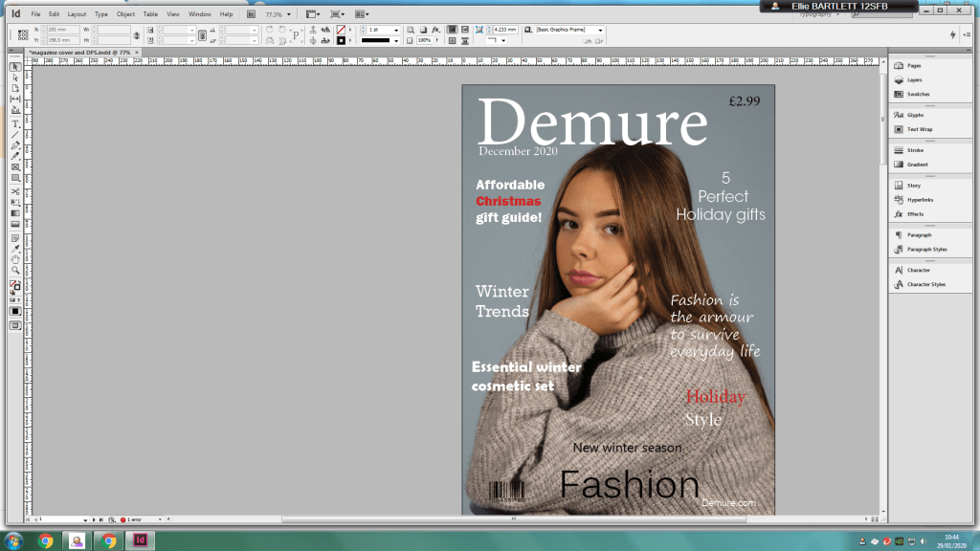Toggle the Normal/Preview screen mode button

pyautogui.click(x=15, y=325)
